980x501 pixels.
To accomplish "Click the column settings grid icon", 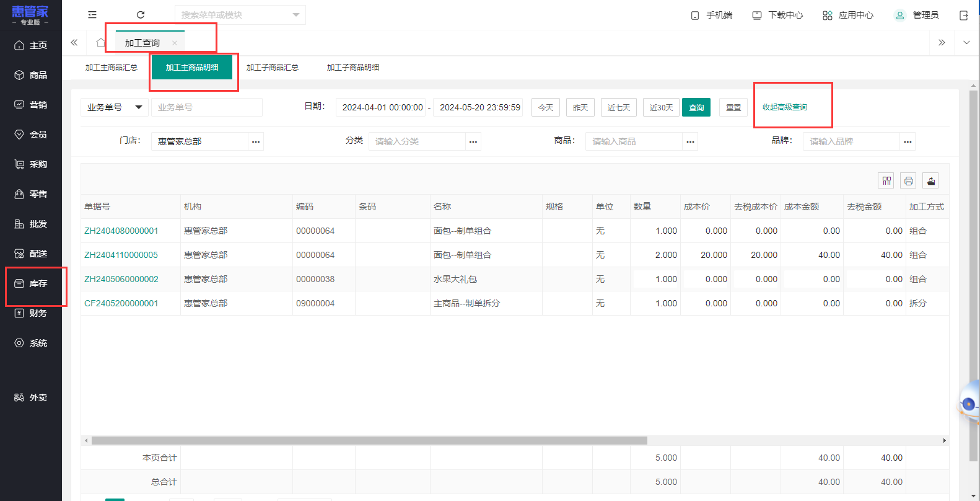I will click(x=886, y=180).
